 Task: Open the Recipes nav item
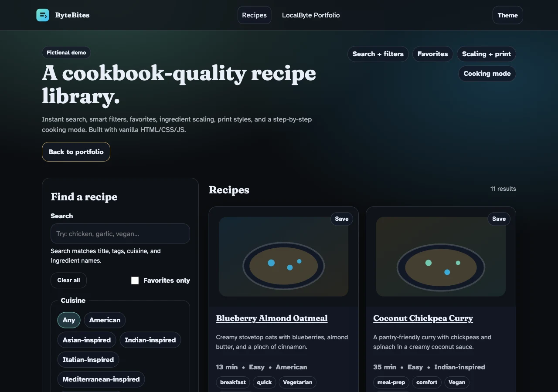(254, 15)
